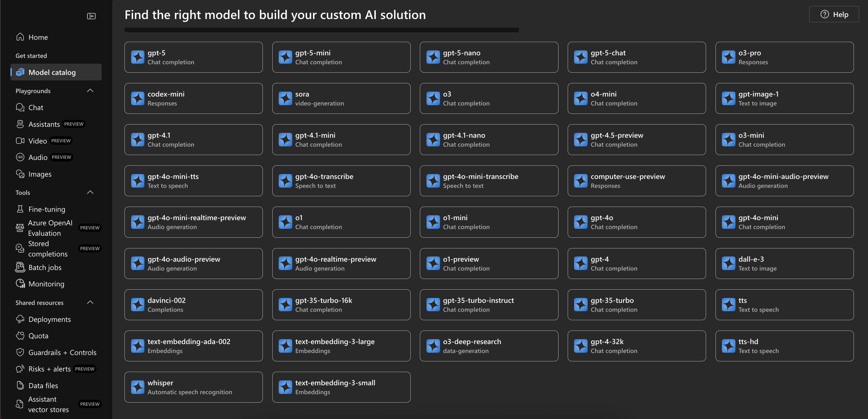Select the Home icon
Image resolution: width=868 pixels, height=419 pixels.
click(38, 37)
